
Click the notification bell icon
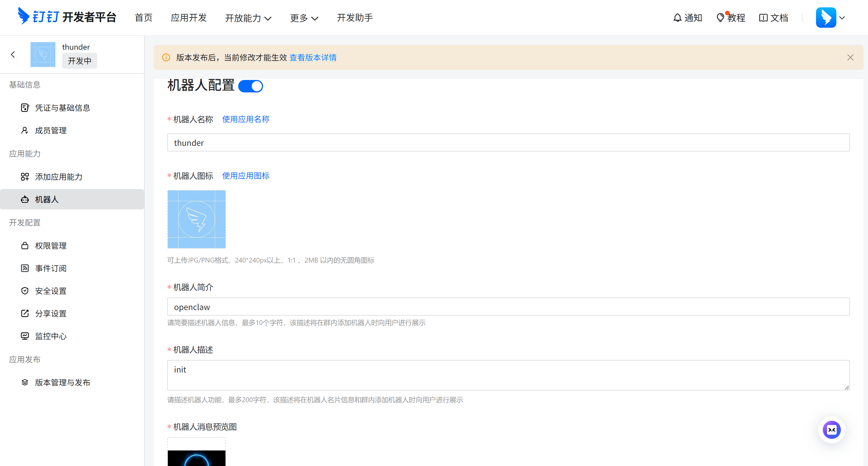677,18
